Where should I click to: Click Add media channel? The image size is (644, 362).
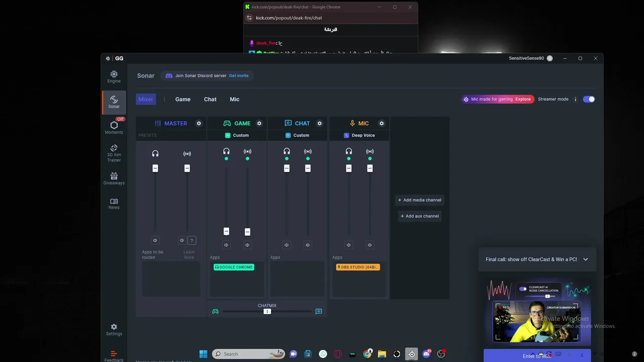coord(420,200)
